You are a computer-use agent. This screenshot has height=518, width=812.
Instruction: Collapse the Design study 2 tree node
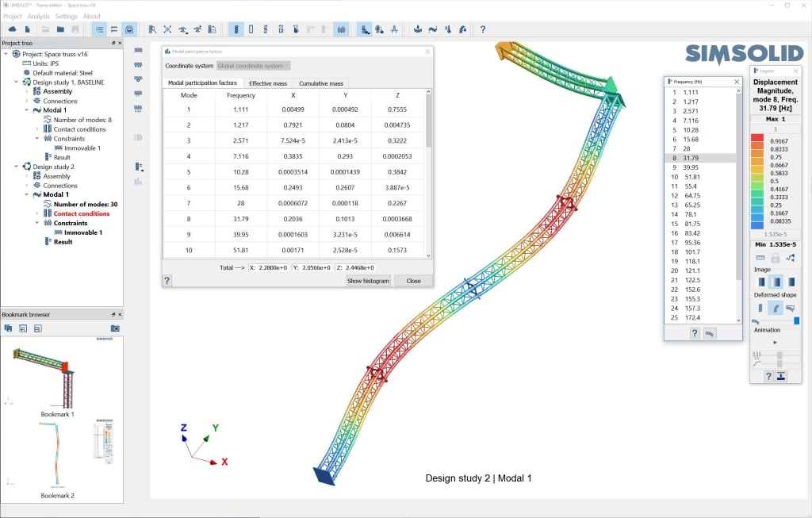pos(16,167)
